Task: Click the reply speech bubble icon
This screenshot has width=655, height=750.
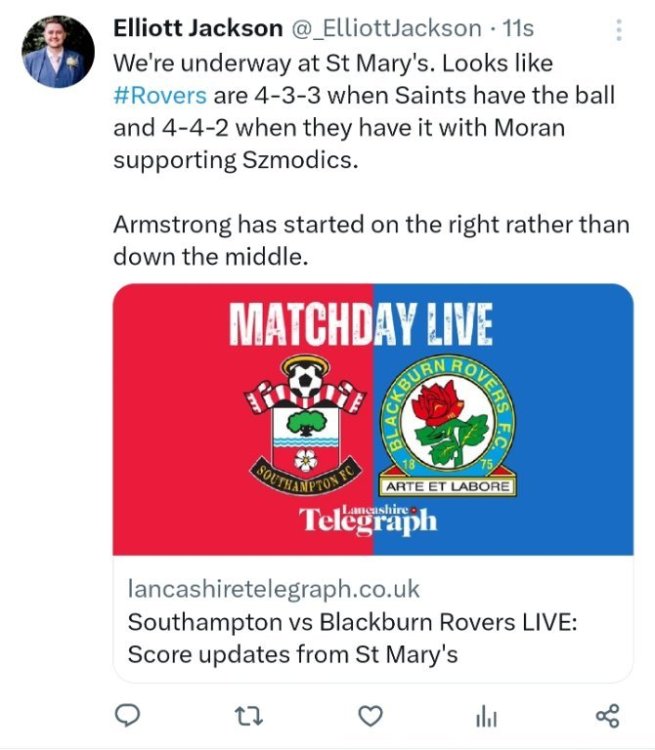Action: 127,715
